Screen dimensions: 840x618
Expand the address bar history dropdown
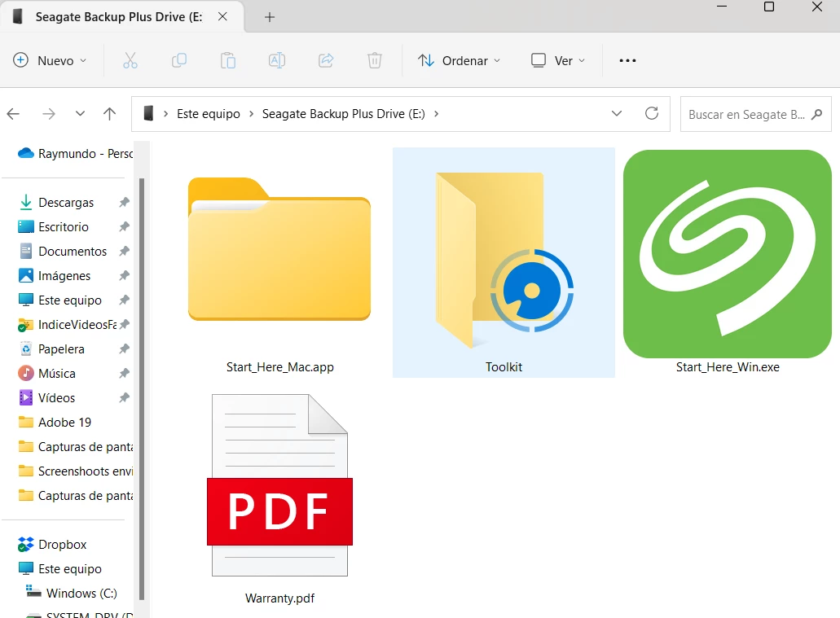pyautogui.click(x=617, y=113)
